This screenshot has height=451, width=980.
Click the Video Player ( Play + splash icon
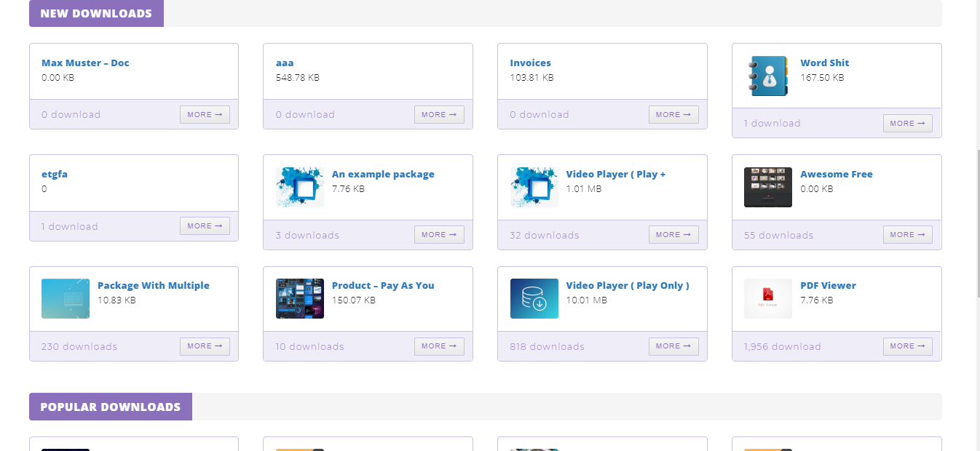534,187
